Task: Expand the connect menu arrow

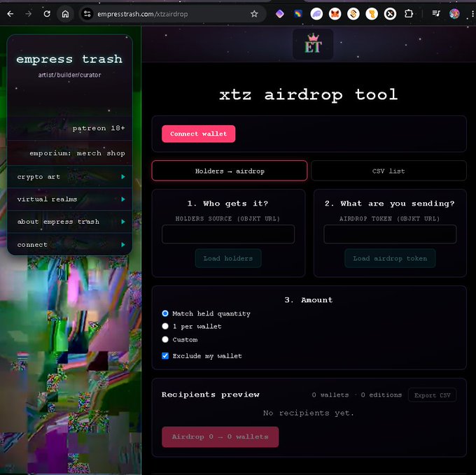Action: click(123, 244)
